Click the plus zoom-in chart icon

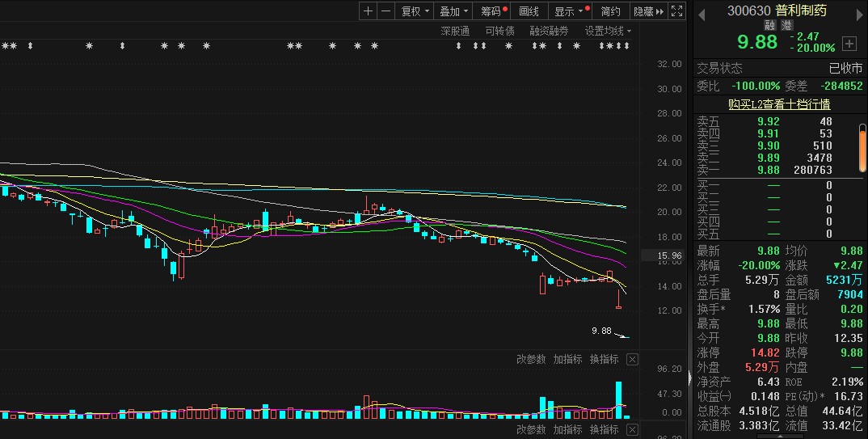click(369, 11)
